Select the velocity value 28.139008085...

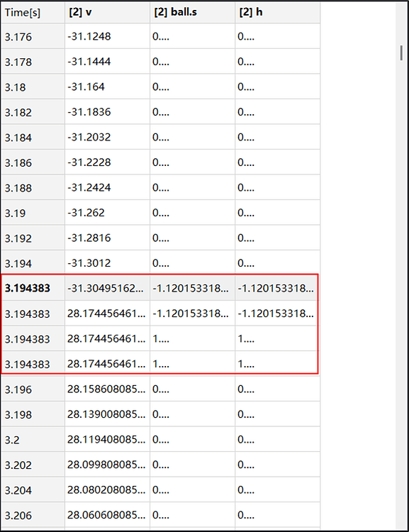click(108, 414)
